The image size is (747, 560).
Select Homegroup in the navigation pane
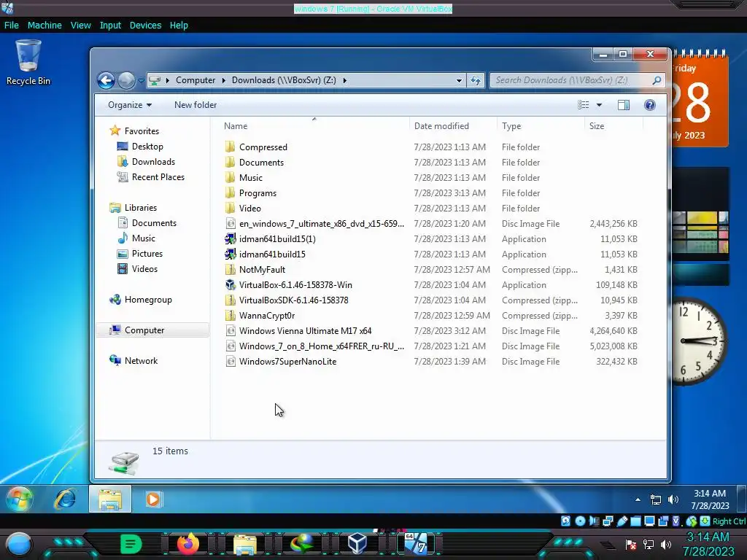(147, 300)
